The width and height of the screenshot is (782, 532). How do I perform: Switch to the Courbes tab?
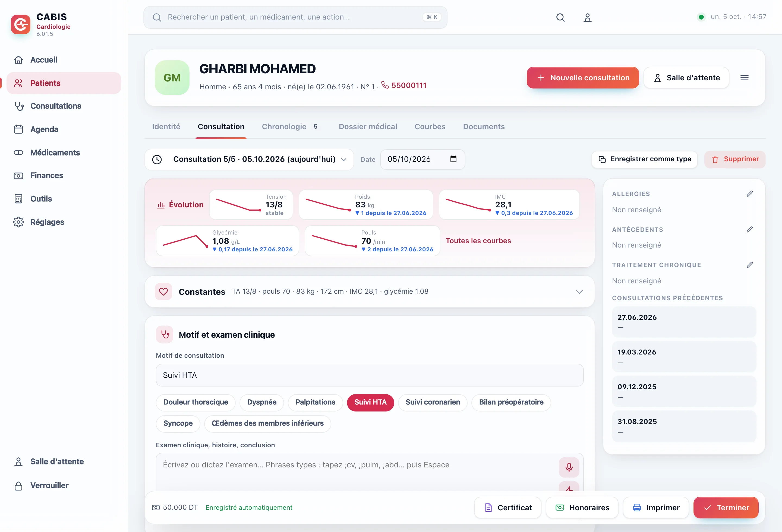[430, 127]
